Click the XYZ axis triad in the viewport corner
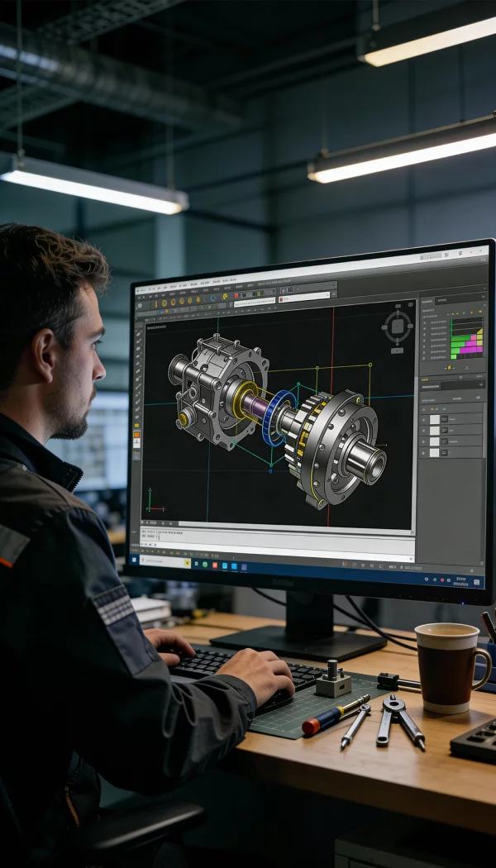 pyautogui.click(x=153, y=503)
